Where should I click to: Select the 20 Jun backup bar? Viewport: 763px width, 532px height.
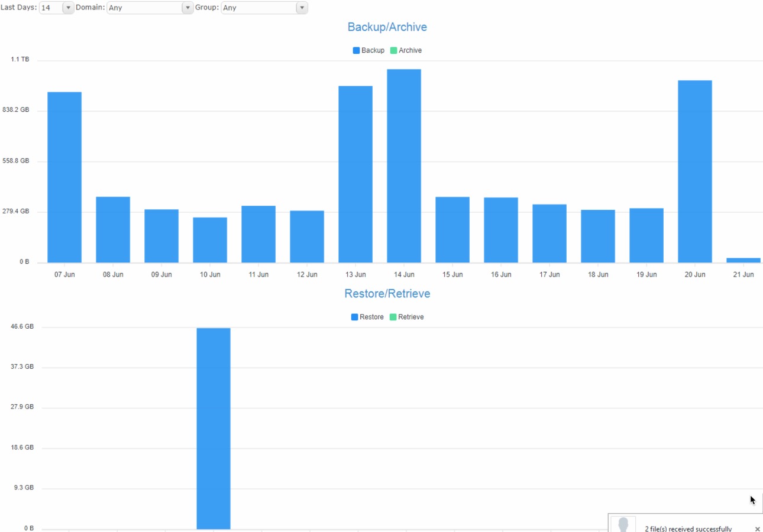pyautogui.click(x=695, y=171)
